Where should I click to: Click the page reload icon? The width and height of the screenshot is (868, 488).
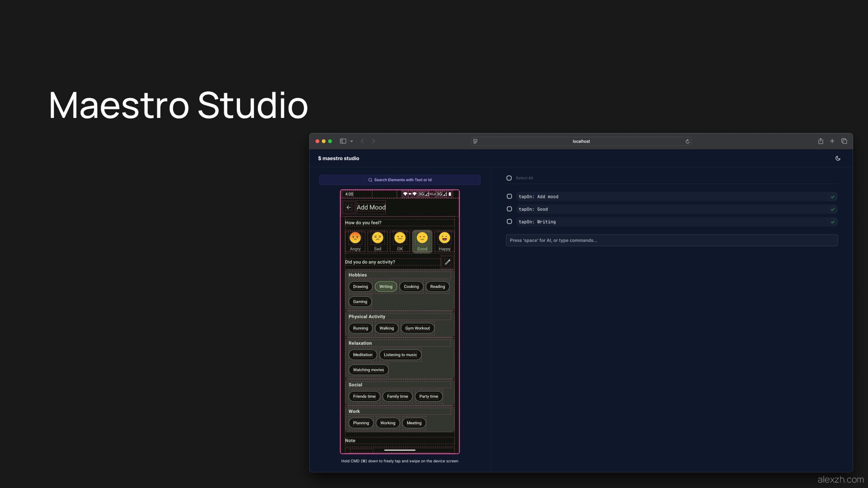pos(687,141)
